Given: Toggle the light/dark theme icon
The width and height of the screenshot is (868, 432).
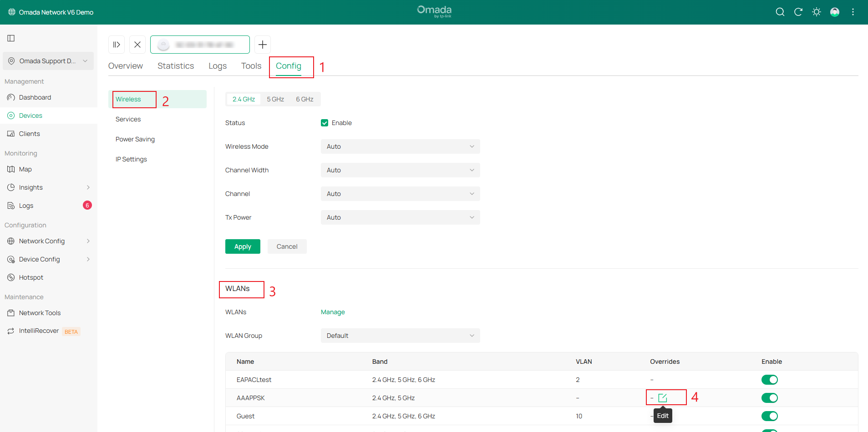Looking at the screenshot, I should (816, 12).
